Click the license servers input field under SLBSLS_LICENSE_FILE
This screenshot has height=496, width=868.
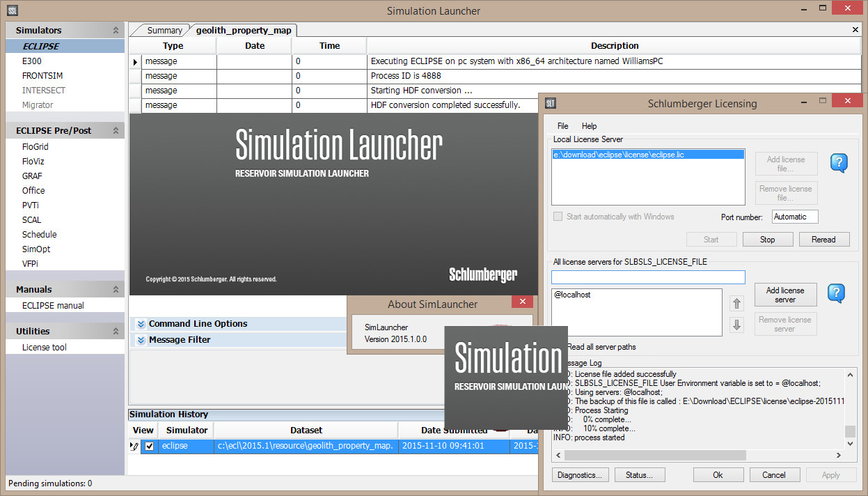[647, 277]
